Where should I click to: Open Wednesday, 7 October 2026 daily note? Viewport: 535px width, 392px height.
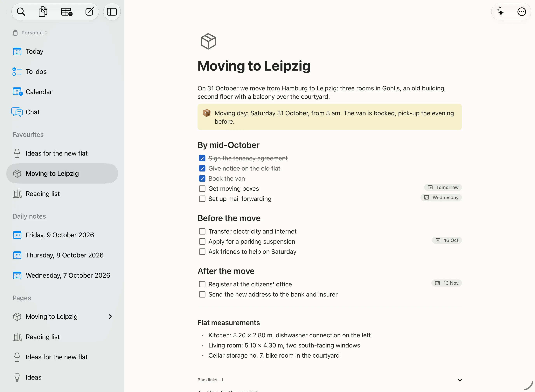click(x=62, y=275)
